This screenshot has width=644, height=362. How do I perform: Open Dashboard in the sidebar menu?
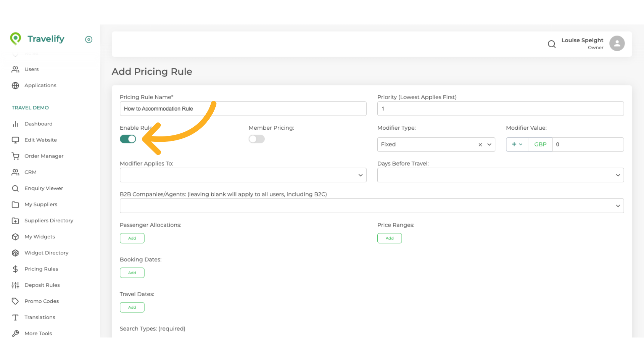38,124
